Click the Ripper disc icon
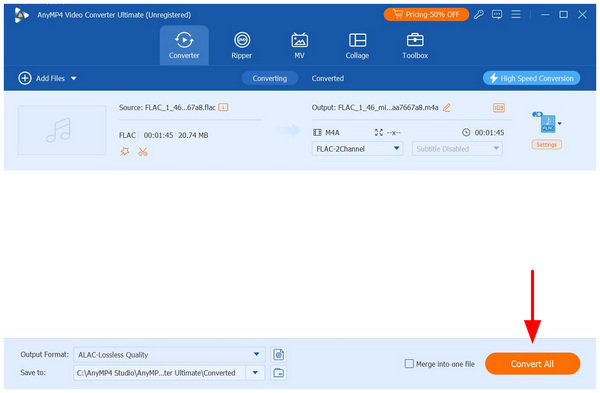The width and height of the screenshot is (600, 393). [242, 40]
